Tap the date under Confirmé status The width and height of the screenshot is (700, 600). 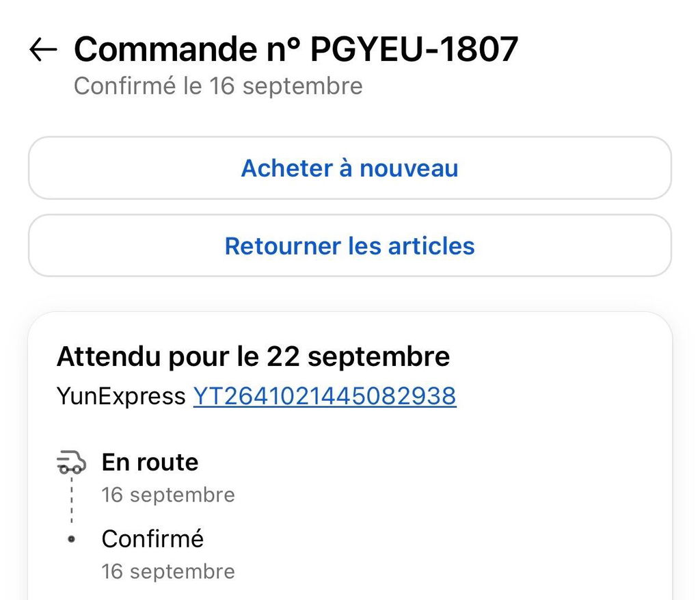[x=168, y=571]
